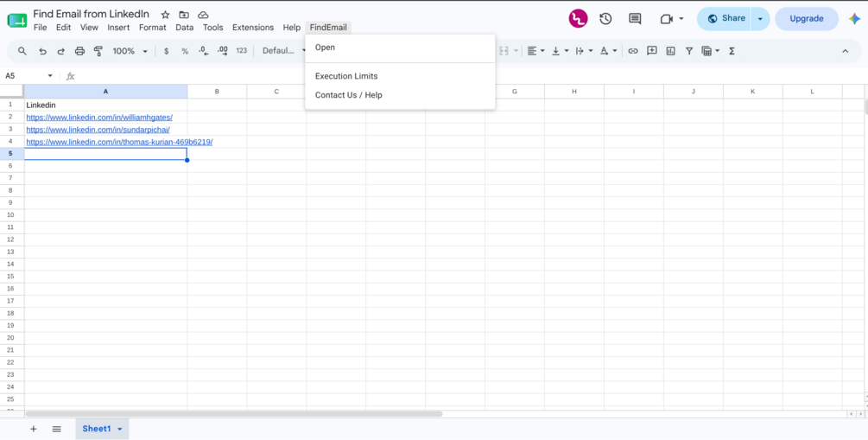Open the 123 more formats menu
Image resolution: width=868 pixels, height=440 pixels.
tap(241, 50)
